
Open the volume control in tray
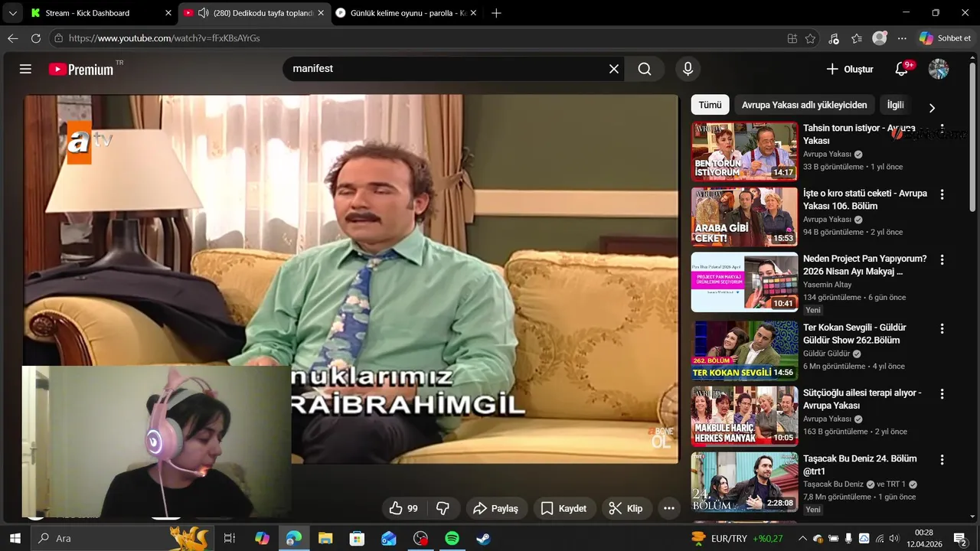893,539
